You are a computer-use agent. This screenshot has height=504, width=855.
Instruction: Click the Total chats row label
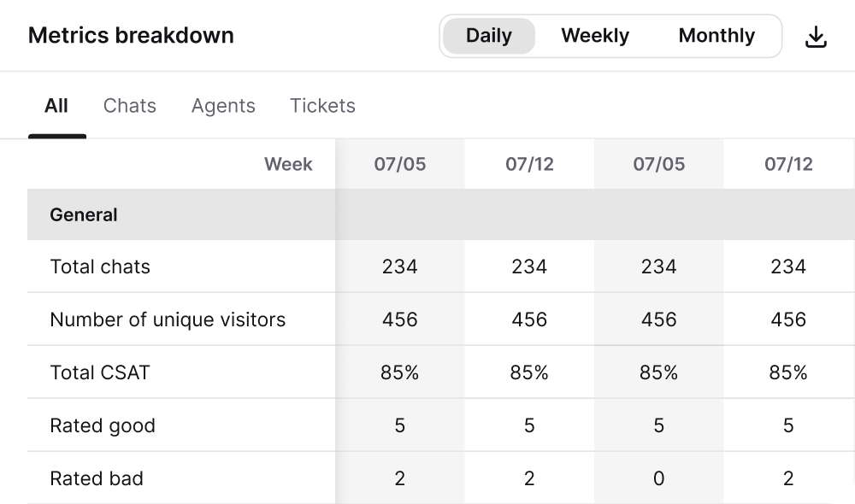(x=98, y=267)
